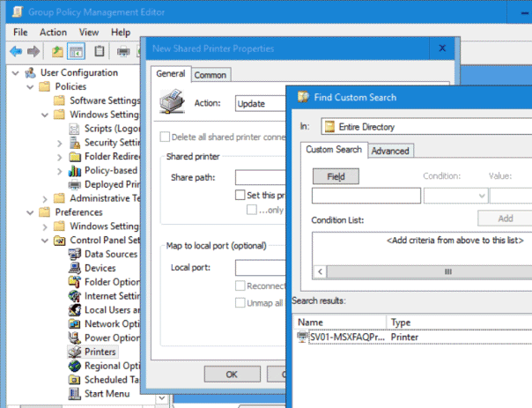Switch to the Advanced tab
532x408 pixels.
click(390, 151)
